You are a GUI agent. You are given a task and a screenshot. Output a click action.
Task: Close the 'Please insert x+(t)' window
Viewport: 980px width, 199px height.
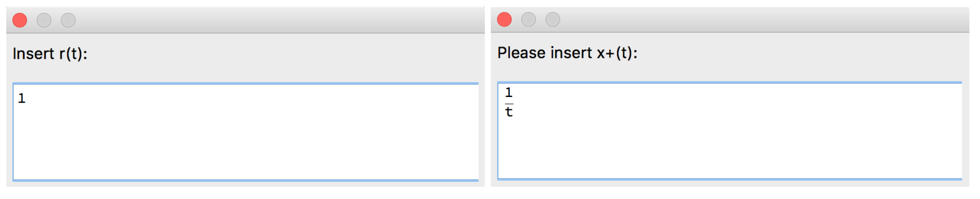pyautogui.click(x=504, y=19)
